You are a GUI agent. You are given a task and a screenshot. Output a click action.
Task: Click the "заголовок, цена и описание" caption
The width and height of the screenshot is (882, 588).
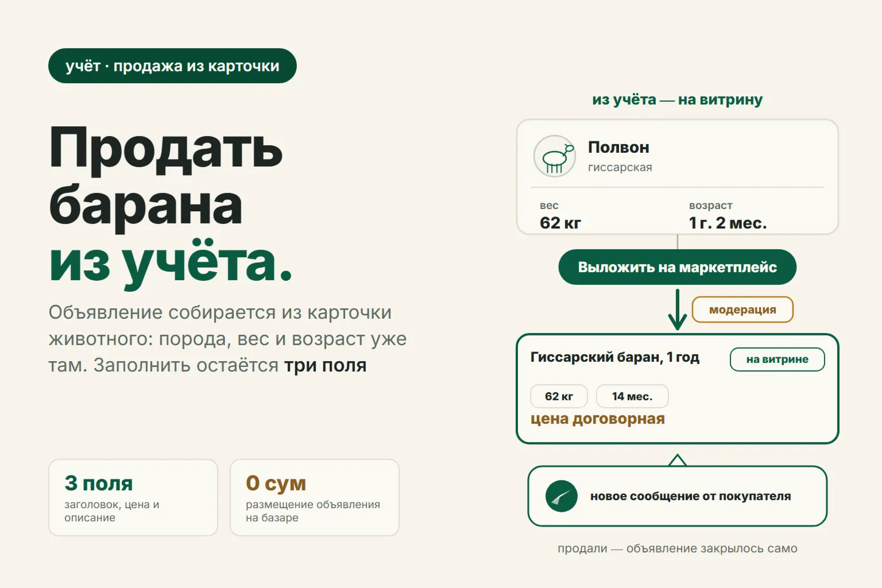[112, 511]
